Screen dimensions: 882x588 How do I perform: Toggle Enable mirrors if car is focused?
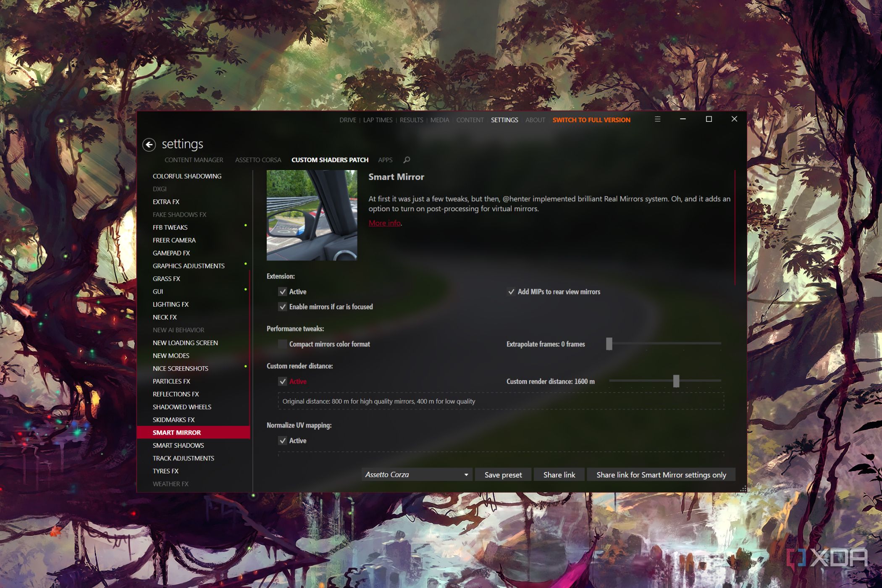[283, 307]
